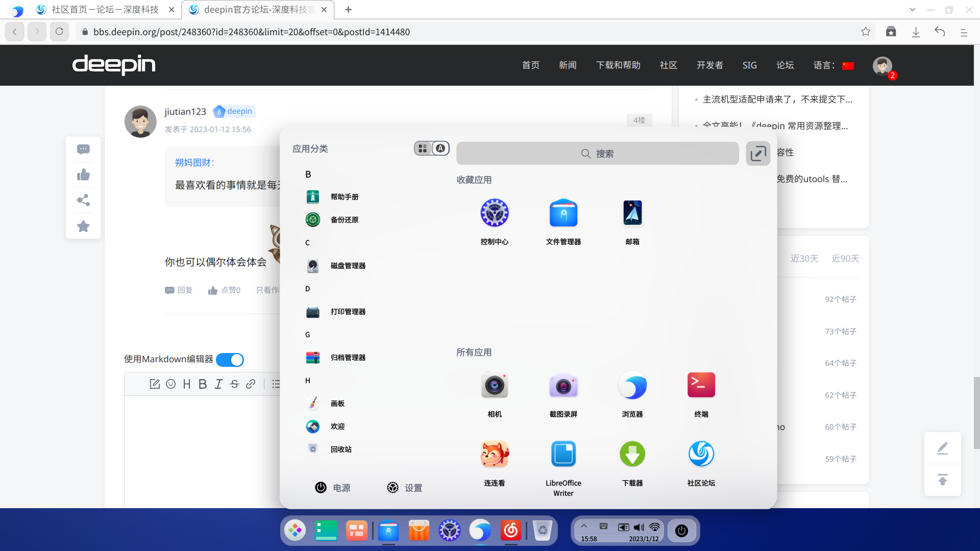Viewport: 980px width, 551px height.
Task: Open the Control Center app icon
Action: click(494, 213)
